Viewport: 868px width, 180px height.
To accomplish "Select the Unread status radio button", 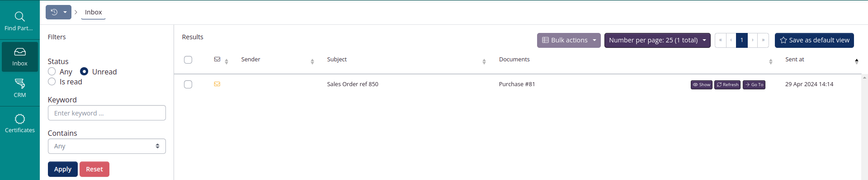I will (x=84, y=71).
